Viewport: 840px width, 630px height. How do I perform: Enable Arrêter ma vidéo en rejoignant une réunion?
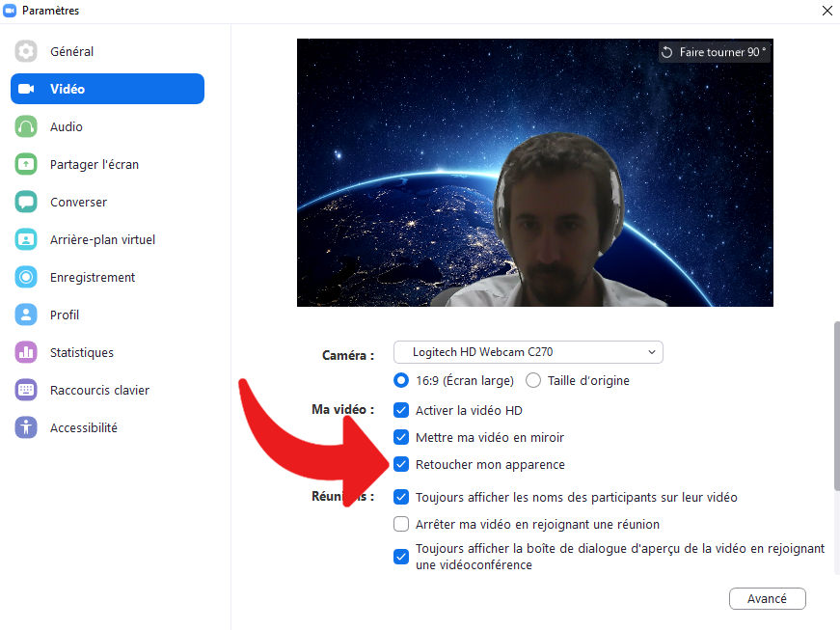click(401, 524)
